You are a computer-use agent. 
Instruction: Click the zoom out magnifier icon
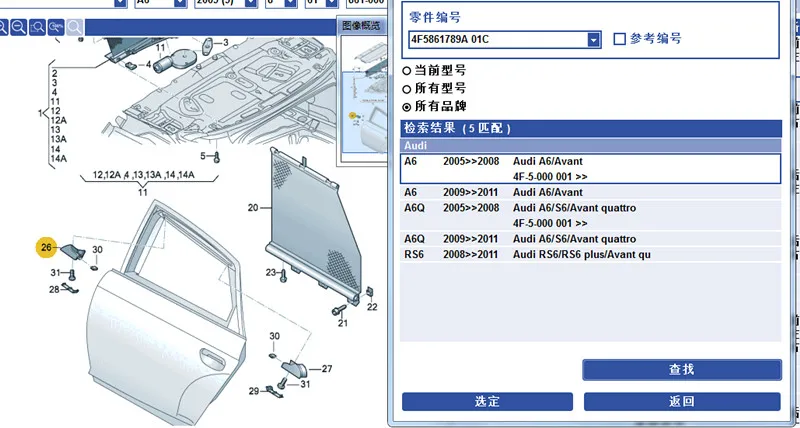pos(19,27)
